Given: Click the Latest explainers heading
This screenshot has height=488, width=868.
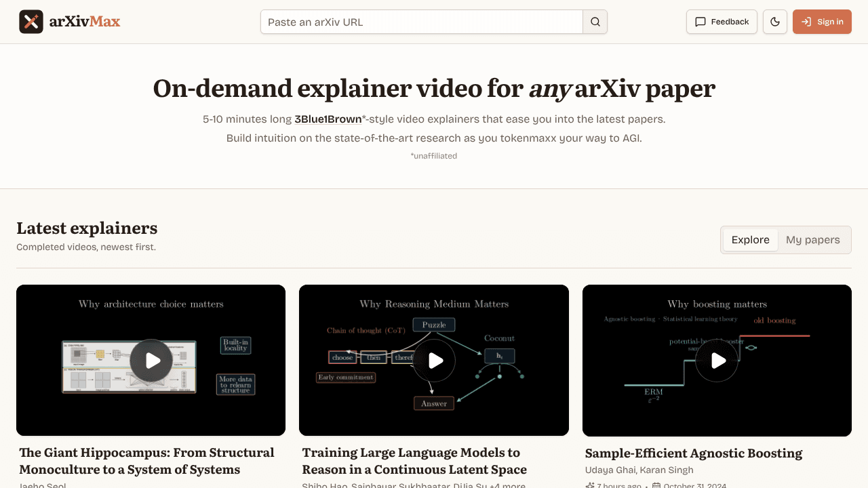Looking at the screenshot, I should click(x=87, y=228).
